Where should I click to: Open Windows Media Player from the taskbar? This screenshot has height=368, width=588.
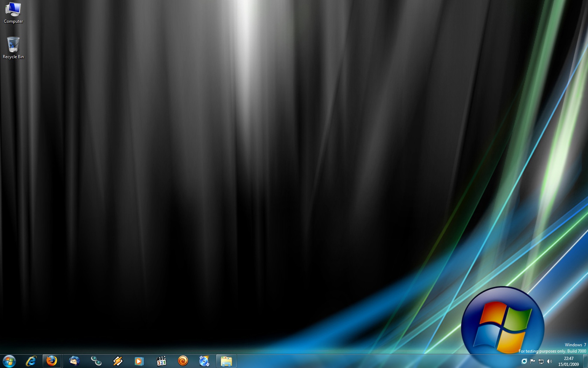(x=139, y=361)
